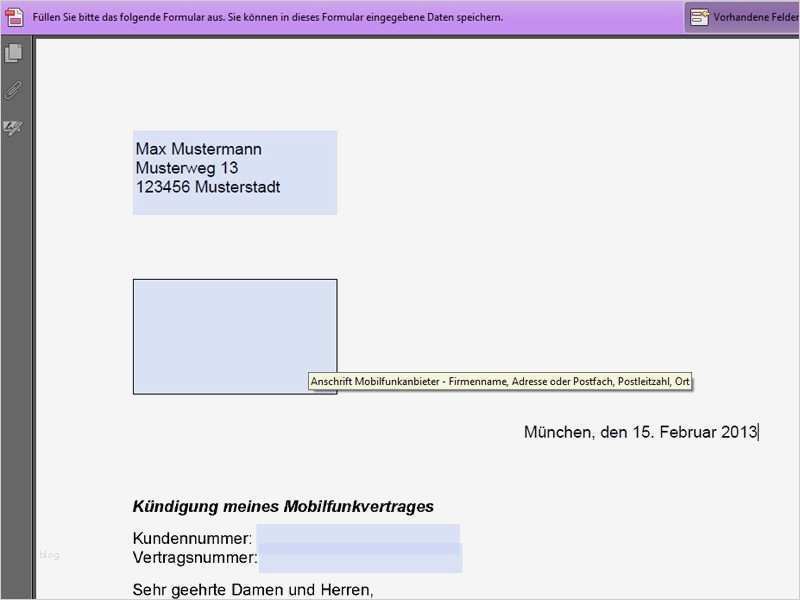Click the Max Mustermann sender address field
This screenshot has height=600, width=800.
pos(234,170)
